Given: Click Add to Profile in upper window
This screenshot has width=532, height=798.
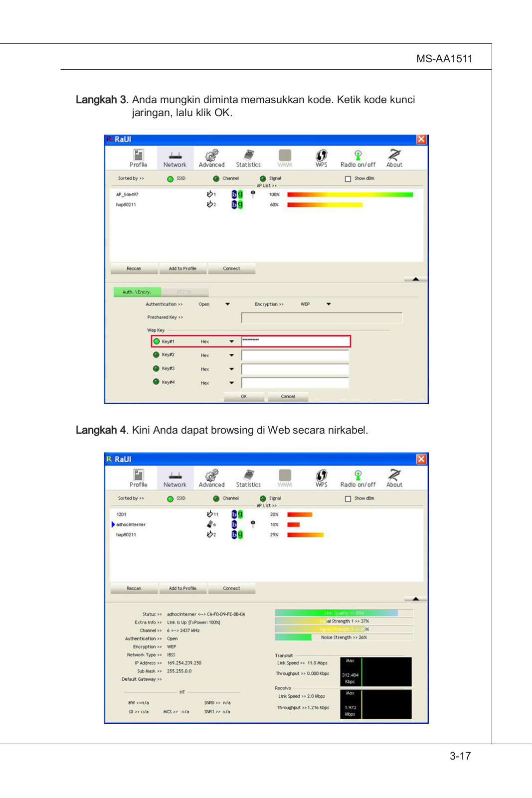Looking at the screenshot, I should click(182, 269).
